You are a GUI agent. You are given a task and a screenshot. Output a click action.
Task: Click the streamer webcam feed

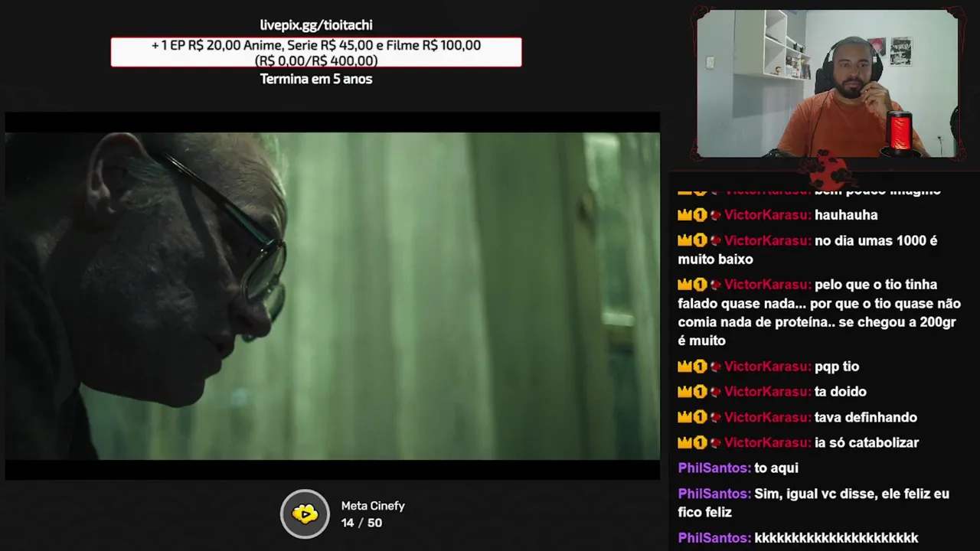click(828, 83)
